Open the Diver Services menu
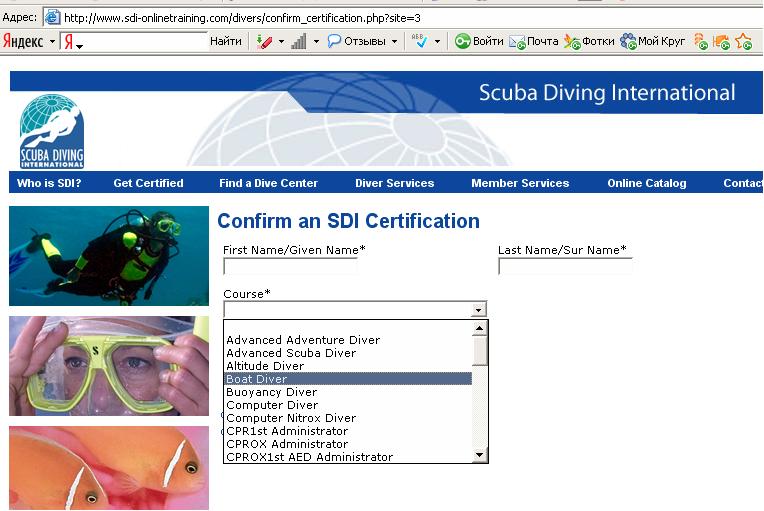The width and height of the screenshot is (764, 511). coord(395,183)
